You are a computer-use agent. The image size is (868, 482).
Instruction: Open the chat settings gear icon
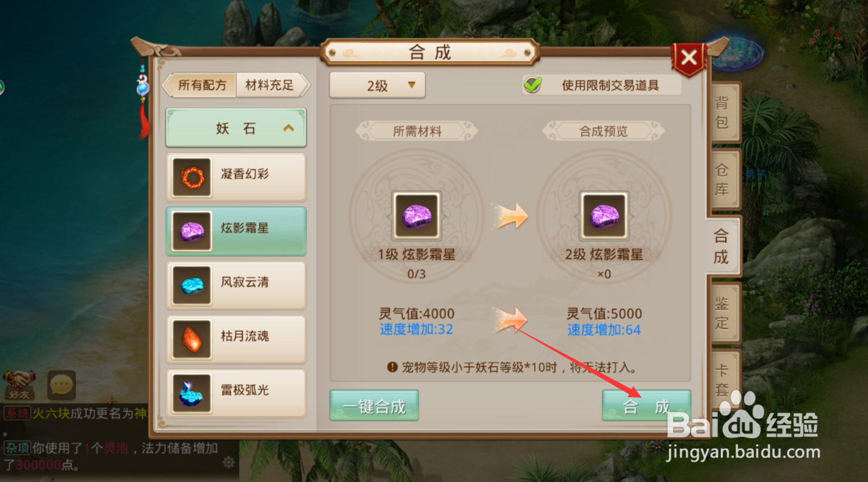[229, 462]
